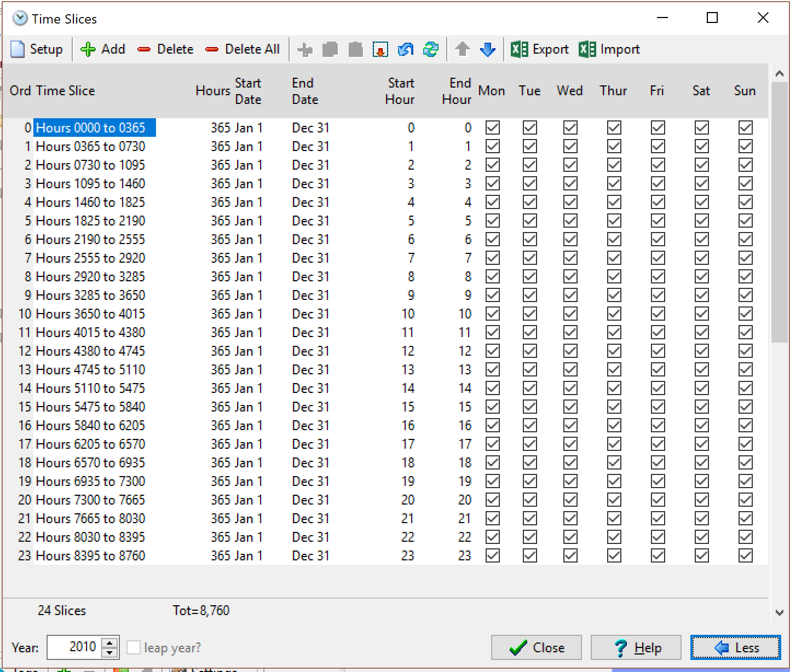Click Delete All in toolbar
The width and height of the screenshot is (790, 672).
243,49
